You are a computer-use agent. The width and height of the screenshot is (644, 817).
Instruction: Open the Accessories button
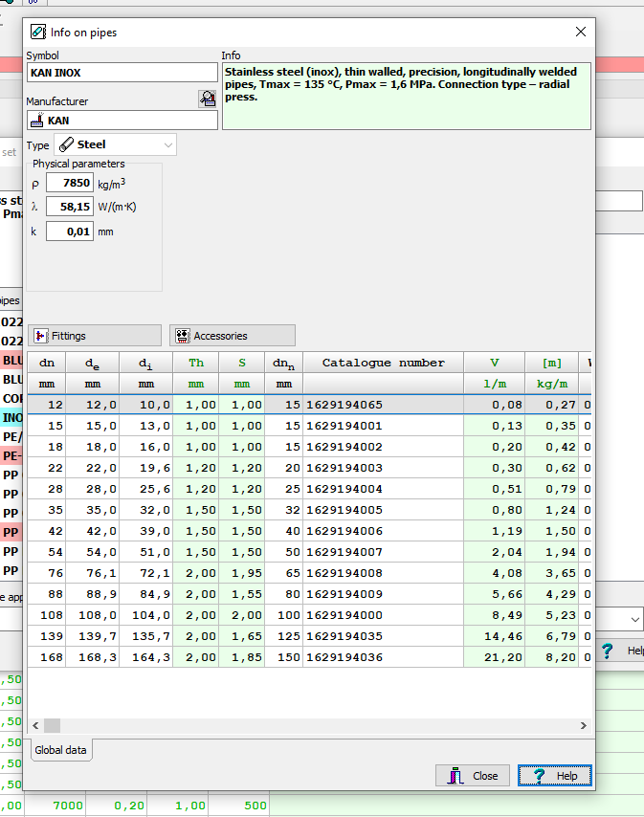click(x=233, y=336)
